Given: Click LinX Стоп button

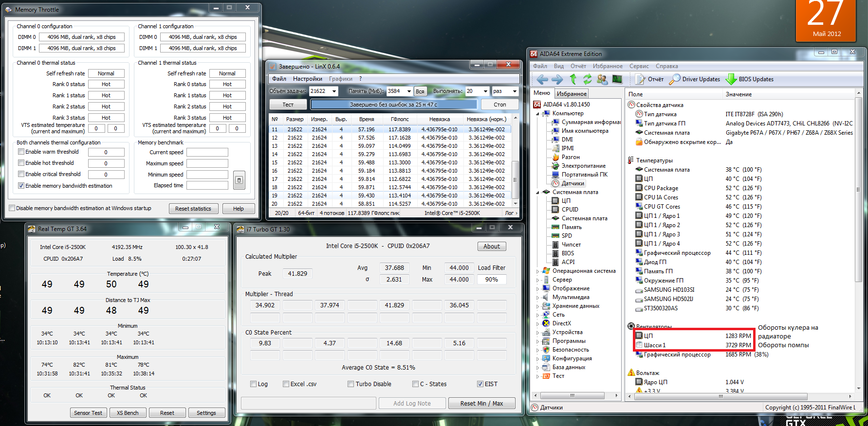Looking at the screenshot, I should click(500, 105).
